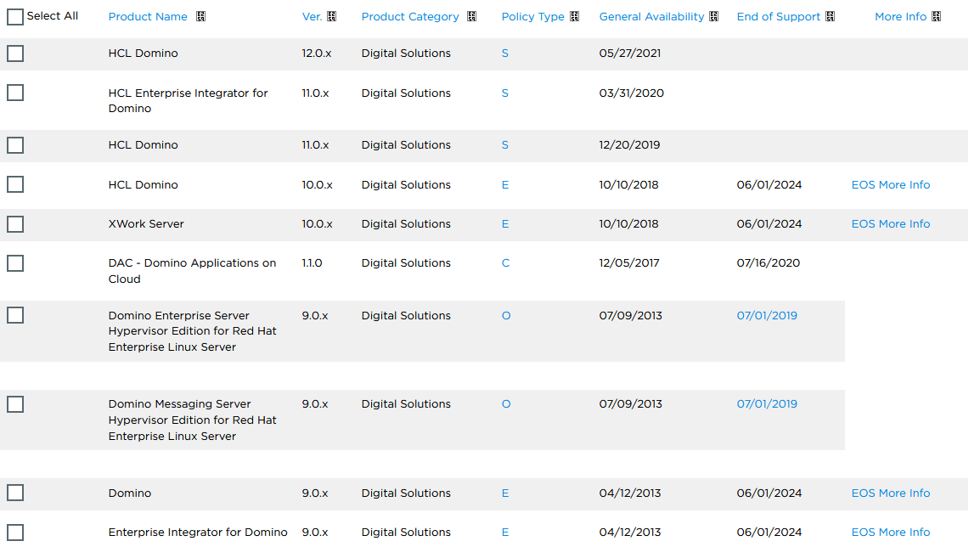
Task: Click "06/01/2024" in the HCL Domino 10.0.x row
Action: coord(769,185)
